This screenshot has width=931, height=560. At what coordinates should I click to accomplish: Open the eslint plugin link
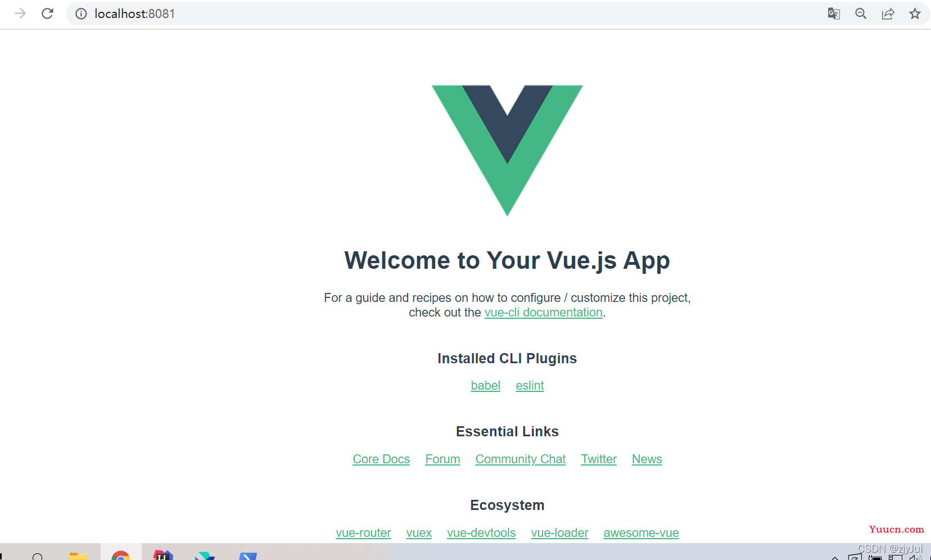530,386
